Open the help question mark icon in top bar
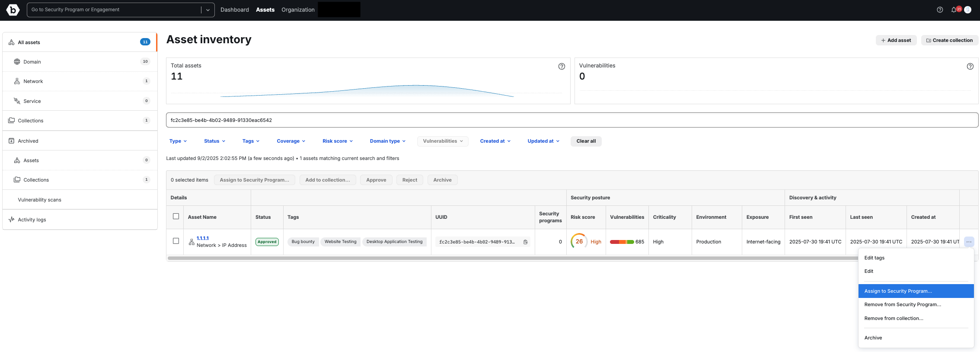This screenshot has width=980, height=352. [940, 10]
